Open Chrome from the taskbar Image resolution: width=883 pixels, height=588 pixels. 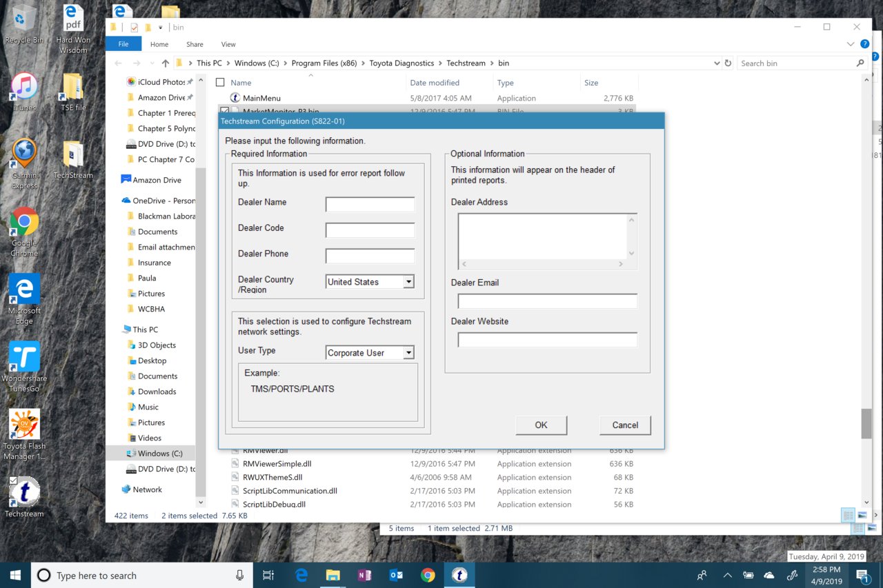[428, 575]
